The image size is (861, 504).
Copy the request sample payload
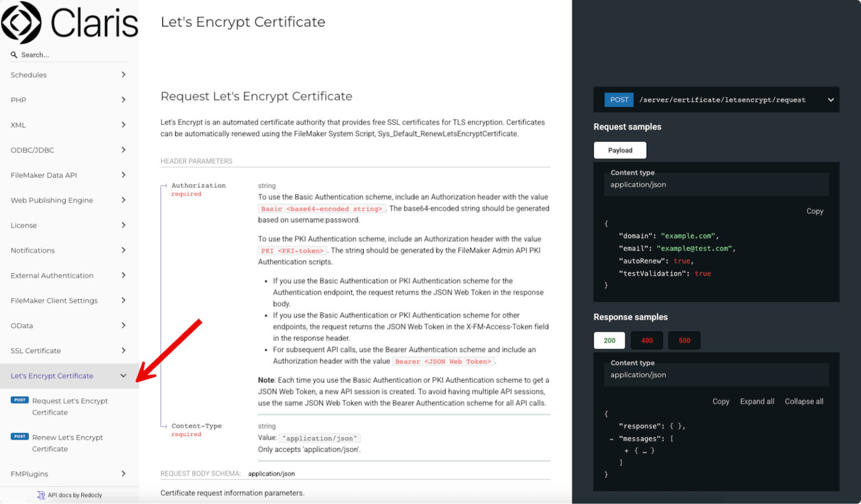(x=814, y=211)
